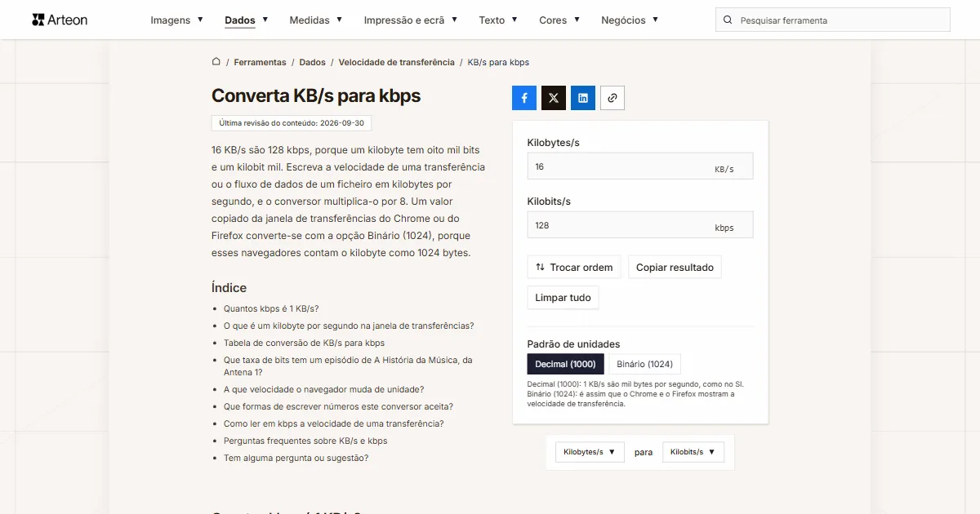Click the Limpar tudo button

(563, 298)
